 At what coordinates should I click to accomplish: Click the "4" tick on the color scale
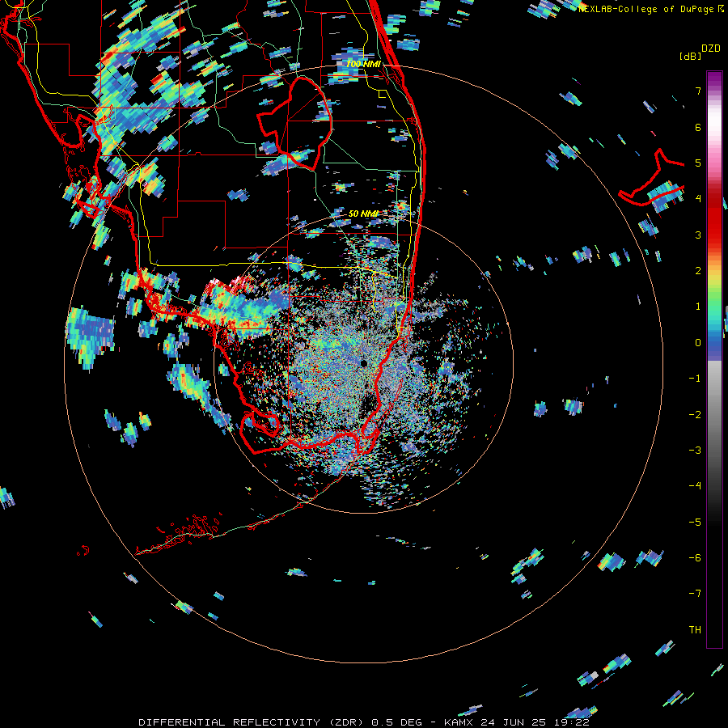pyautogui.click(x=698, y=199)
